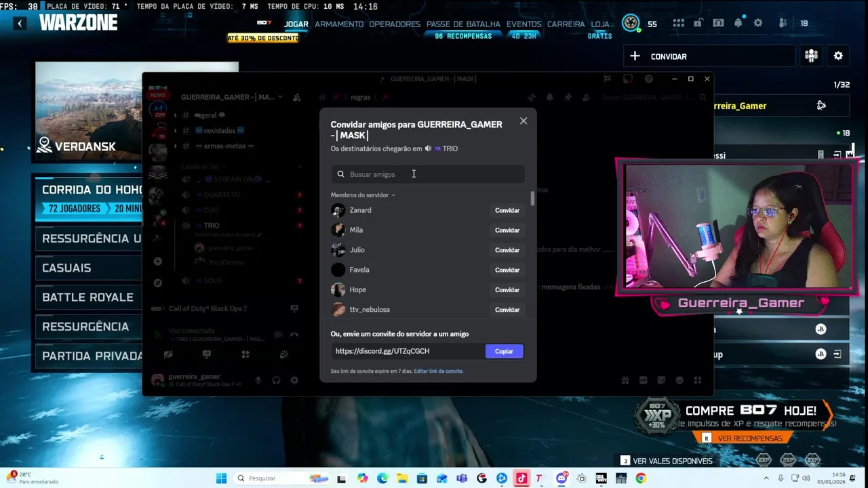Invite Julio to the server
This screenshot has width=868, height=488.
[x=507, y=250]
